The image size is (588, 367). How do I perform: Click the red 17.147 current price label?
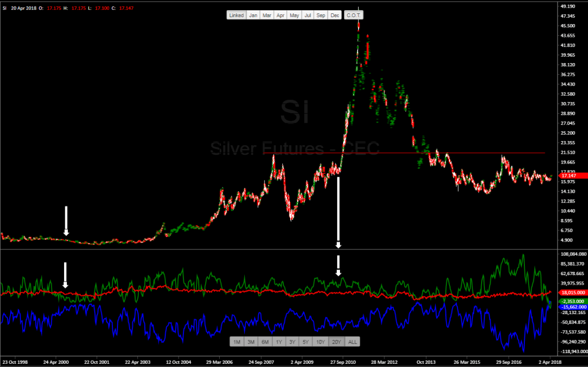pos(572,175)
